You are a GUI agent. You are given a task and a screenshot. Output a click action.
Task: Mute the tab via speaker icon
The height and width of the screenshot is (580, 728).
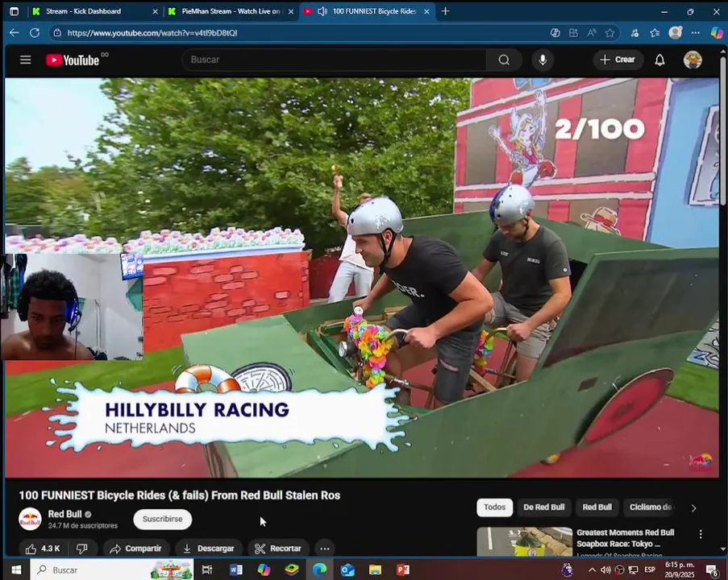tap(322, 11)
